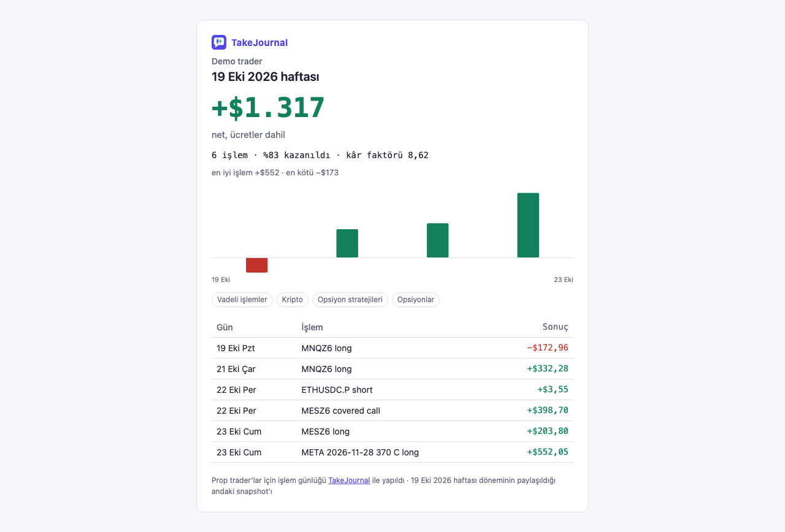Click the +$552,05 result value
The width and height of the screenshot is (785, 532).
(548, 452)
